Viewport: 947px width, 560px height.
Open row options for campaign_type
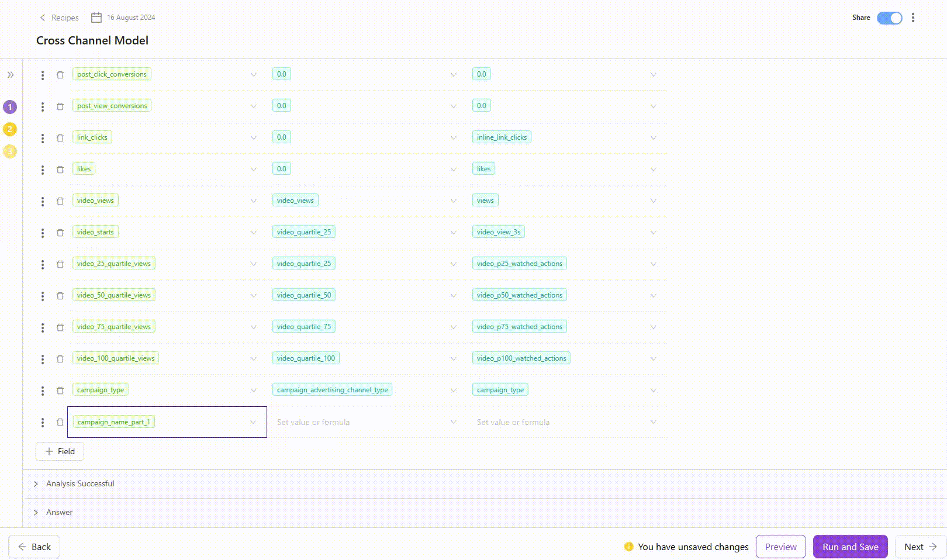(43, 390)
